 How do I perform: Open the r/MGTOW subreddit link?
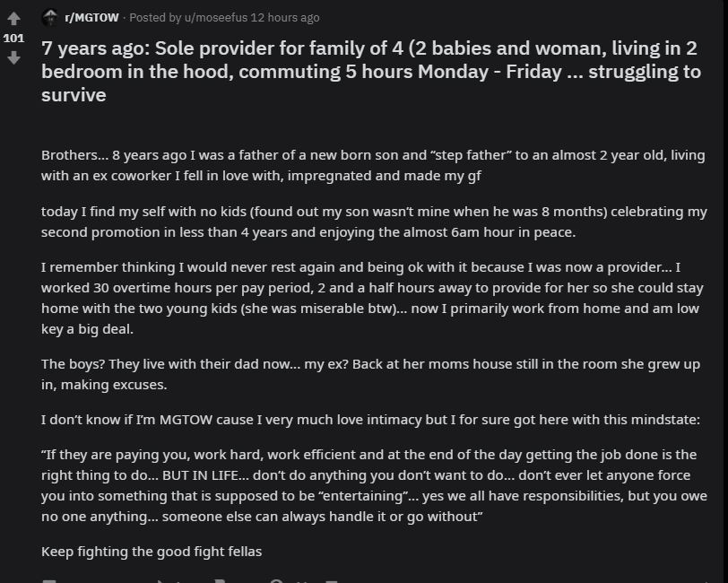tap(91, 17)
